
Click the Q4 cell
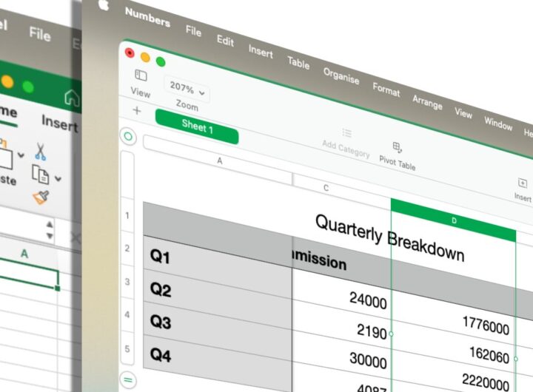[x=218, y=362]
